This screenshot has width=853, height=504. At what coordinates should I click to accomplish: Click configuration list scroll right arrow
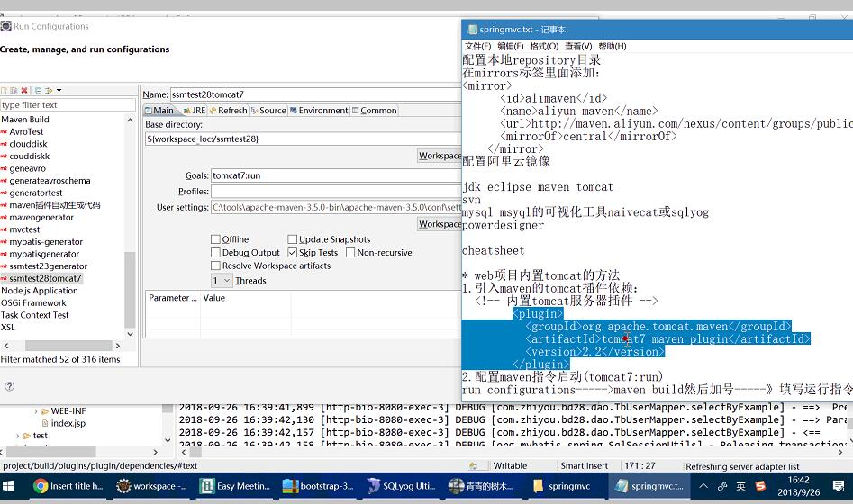click(117, 346)
